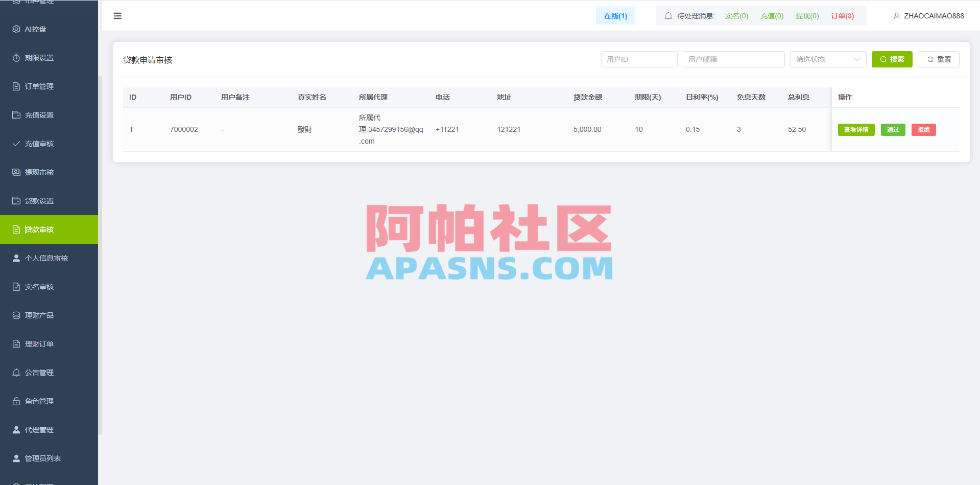Click the 个人信息审核 person icon
This screenshot has height=485, width=980.
click(16, 258)
